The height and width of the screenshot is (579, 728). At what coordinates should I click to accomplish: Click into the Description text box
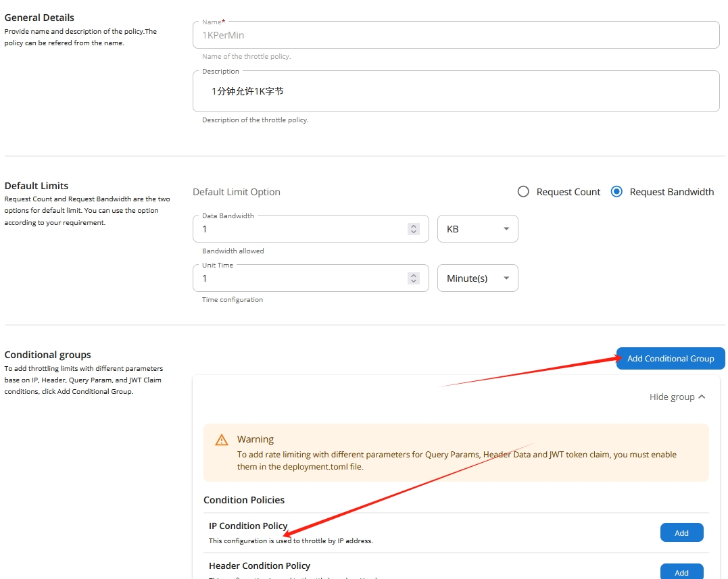(456, 91)
